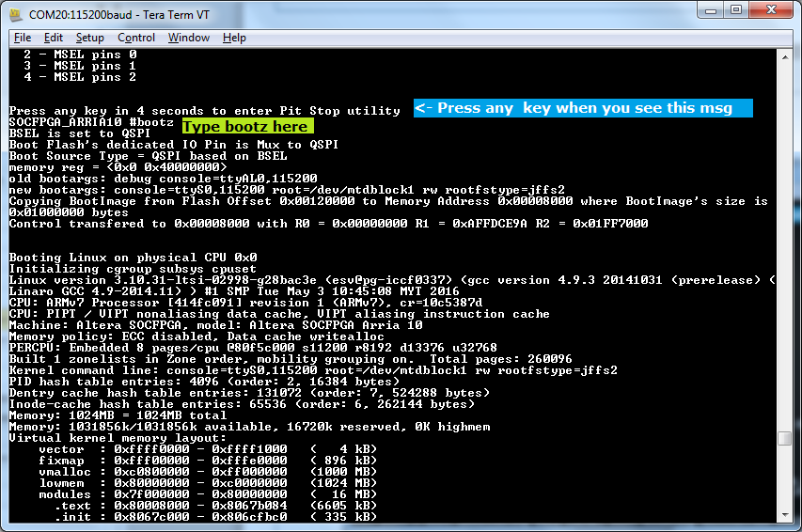Click the '4 - MSEL pins 2' line
Screen dimensions: 802x532
pyautogui.click(x=80, y=77)
